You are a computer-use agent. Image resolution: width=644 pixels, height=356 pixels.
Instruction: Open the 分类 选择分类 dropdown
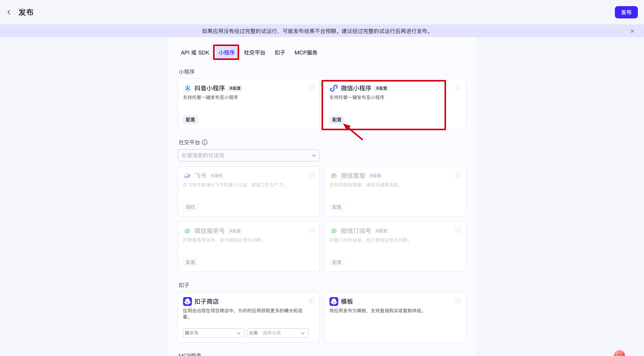[277, 333]
